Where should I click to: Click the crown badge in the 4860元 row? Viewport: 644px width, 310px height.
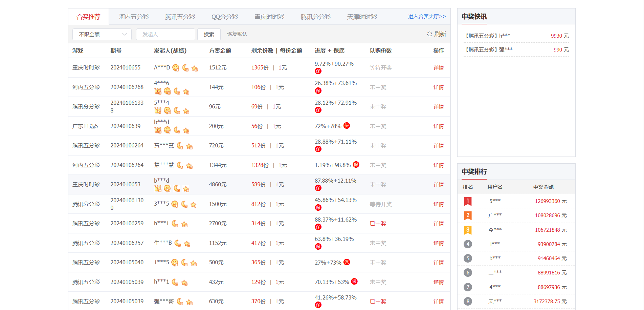click(158, 188)
